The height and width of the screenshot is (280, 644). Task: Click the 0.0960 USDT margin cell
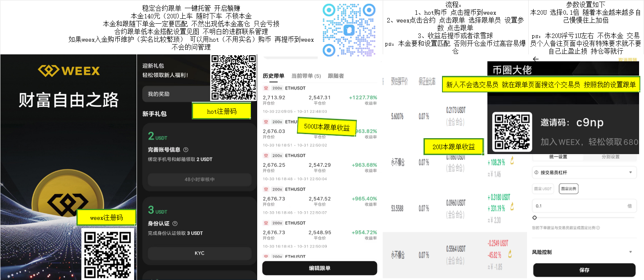(x=456, y=203)
